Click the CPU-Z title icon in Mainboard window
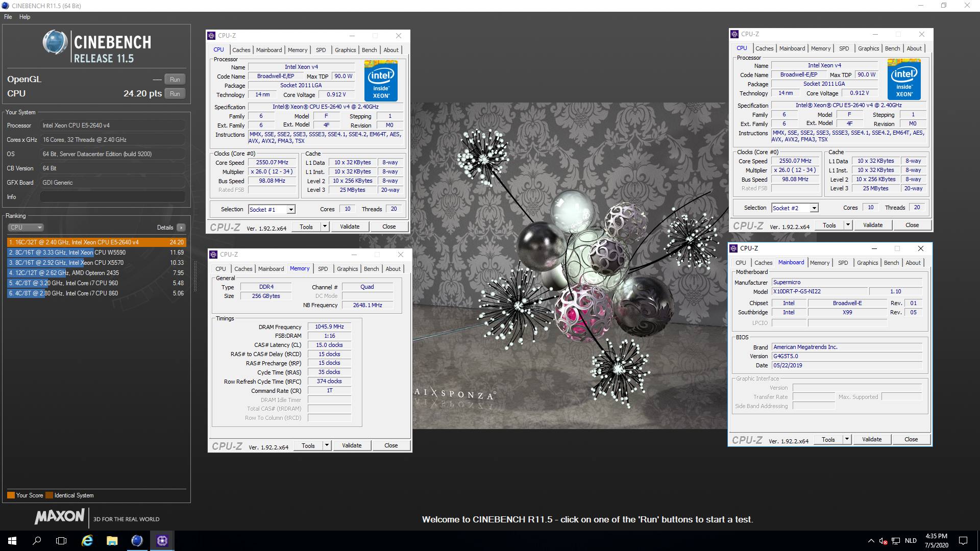Viewport: 980px width, 551px height. coord(734,248)
